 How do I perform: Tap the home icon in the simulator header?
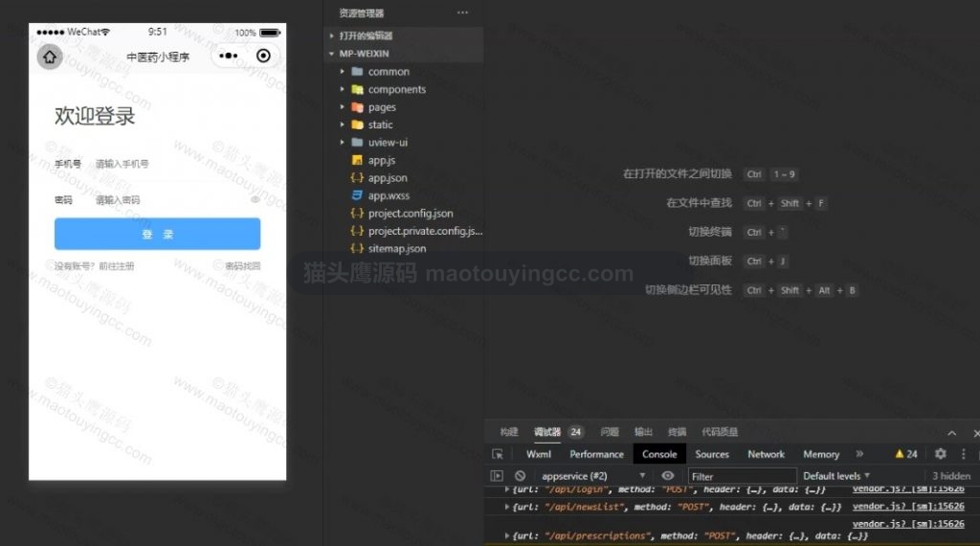coord(50,57)
